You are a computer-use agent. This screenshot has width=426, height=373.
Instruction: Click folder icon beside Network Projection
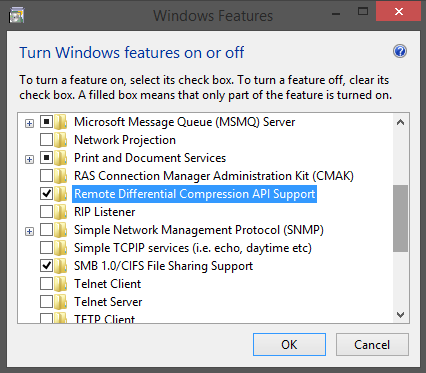[61, 140]
